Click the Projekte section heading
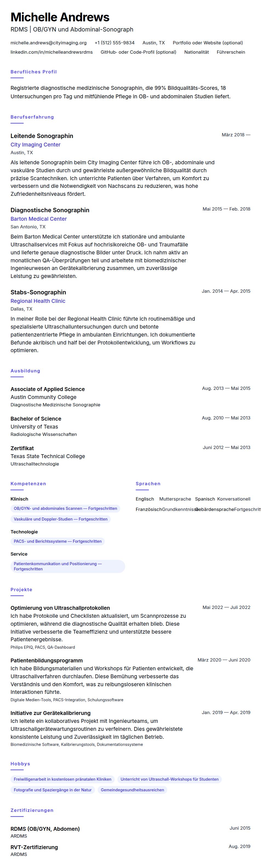The image size is (261, 868). coord(21,590)
